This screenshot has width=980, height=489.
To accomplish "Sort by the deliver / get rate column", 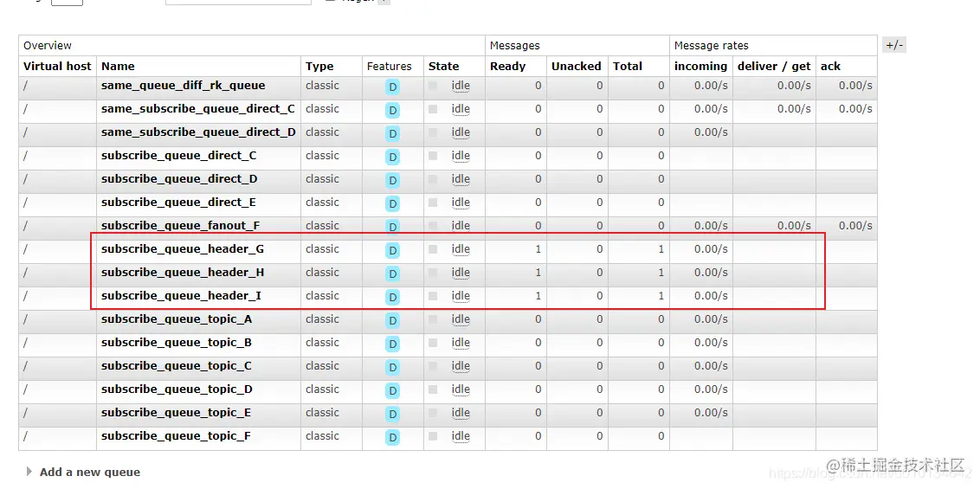I will [774, 66].
